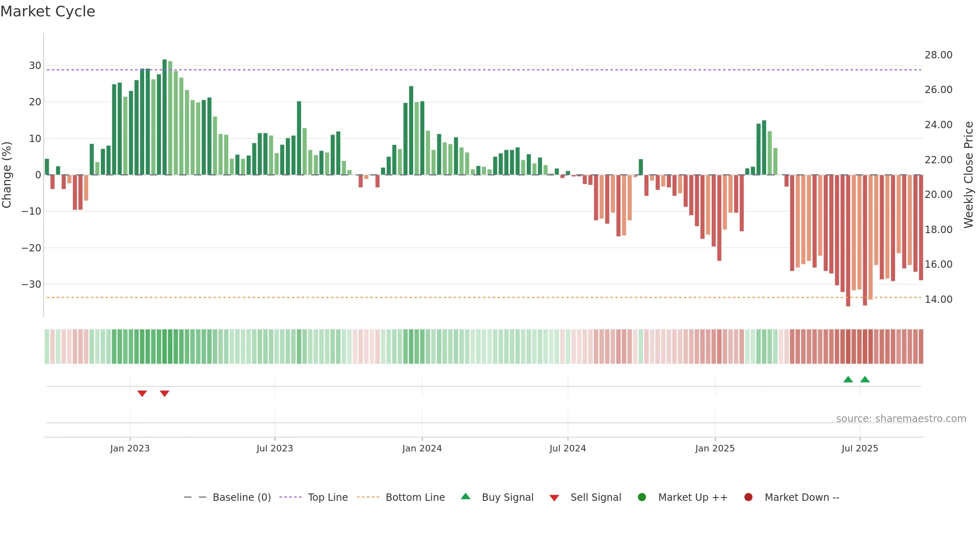The width and height of the screenshot is (980, 551).
Task: Click the −20 tick on Change axis
Action: (31, 248)
